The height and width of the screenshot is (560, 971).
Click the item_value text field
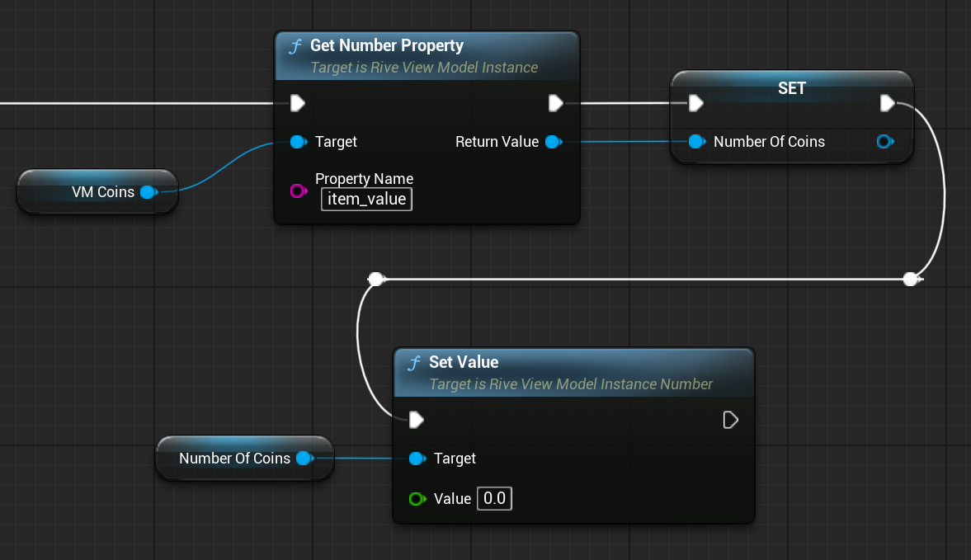366,199
